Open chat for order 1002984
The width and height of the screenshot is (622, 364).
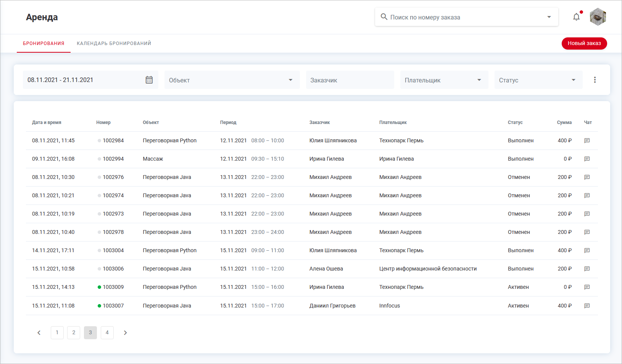coord(587,141)
